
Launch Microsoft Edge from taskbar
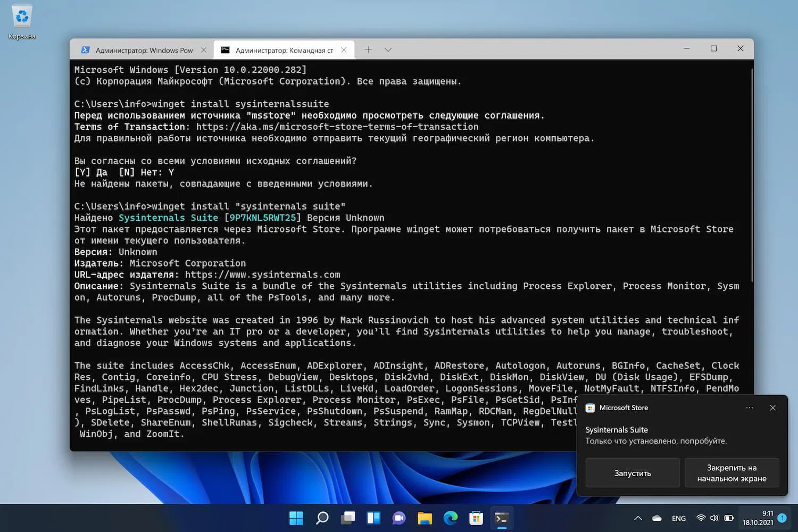(450, 518)
